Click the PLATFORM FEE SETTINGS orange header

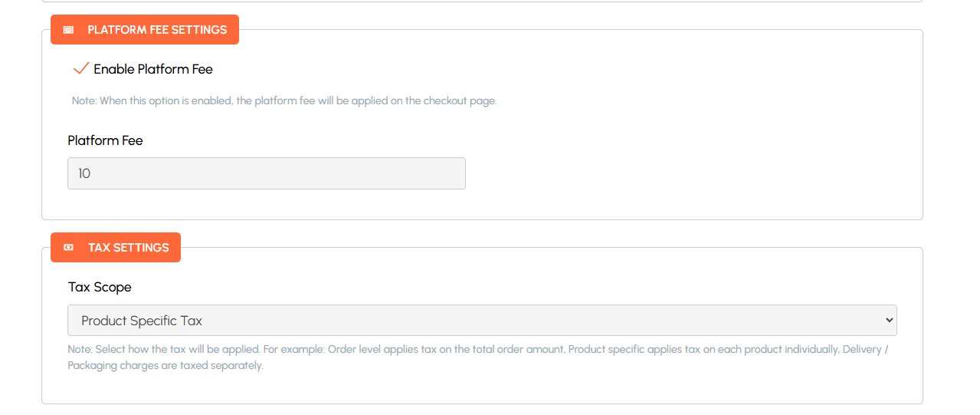pyautogui.click(x=157, y=30)
